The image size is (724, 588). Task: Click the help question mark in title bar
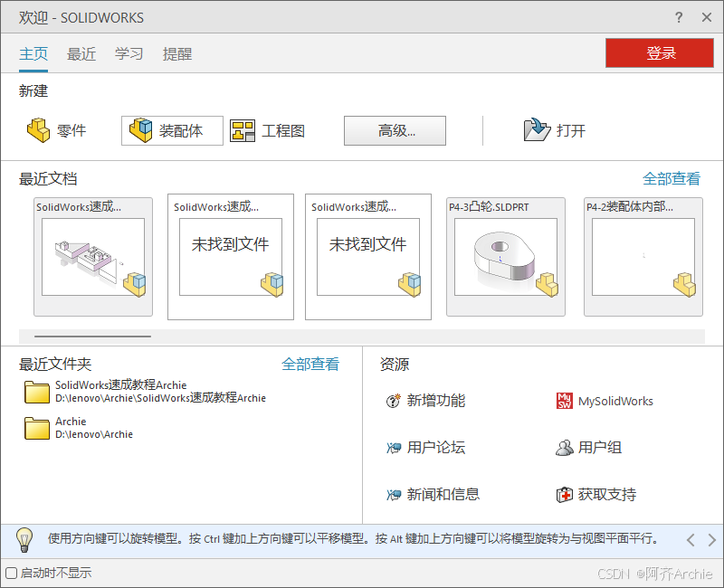(x=678, y=17)
